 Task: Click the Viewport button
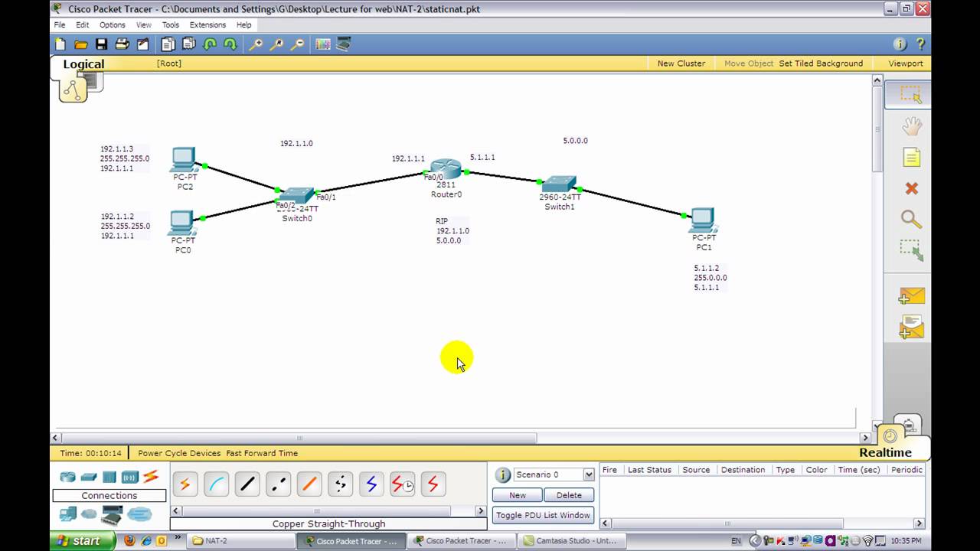pyautogui.click(x=906, y=64)
